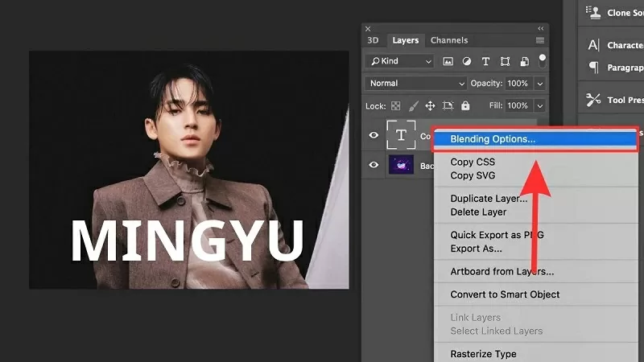Click the lock image pixels brush icon

[413, 105]
